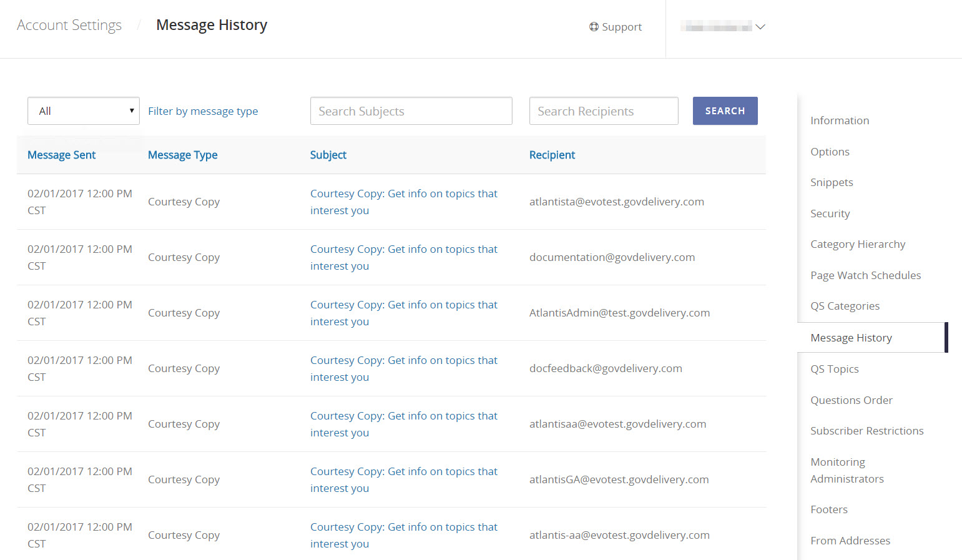This screenshot has height=560, width=962.
Task: Open the Information settings page
Action: pos(839,120)
